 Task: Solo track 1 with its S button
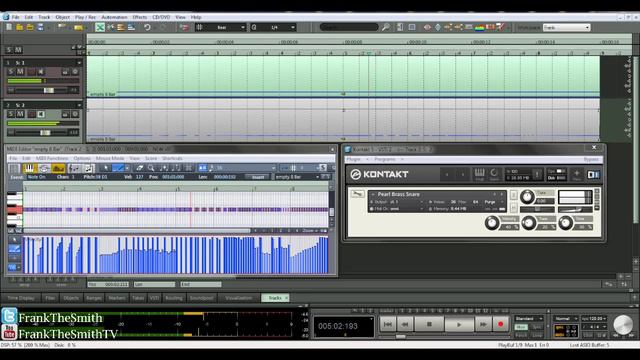[11, 72]
